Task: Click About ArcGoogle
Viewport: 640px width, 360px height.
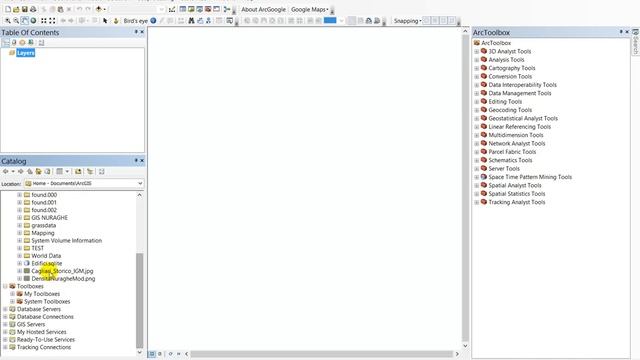Action: (x=263, y=9)
